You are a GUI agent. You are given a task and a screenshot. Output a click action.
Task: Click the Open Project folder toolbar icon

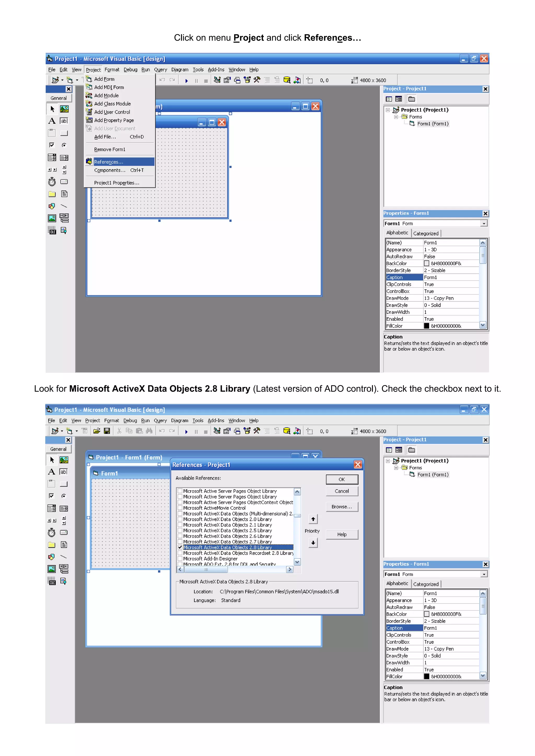click(96, 431)
